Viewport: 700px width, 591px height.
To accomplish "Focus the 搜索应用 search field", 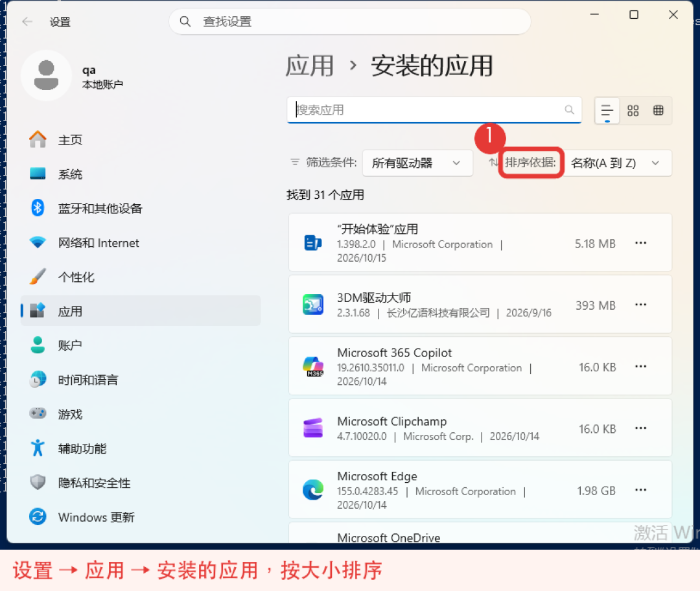I will pos(434,110).
